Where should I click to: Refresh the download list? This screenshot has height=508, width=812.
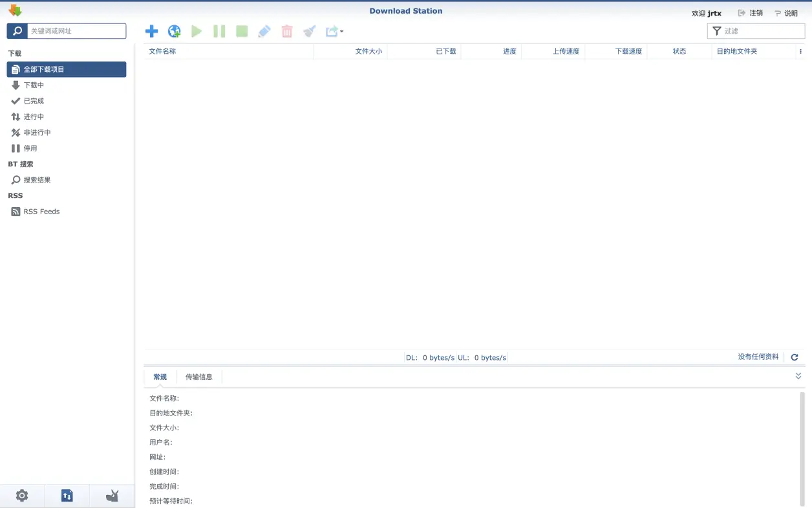tap(794, 357)
